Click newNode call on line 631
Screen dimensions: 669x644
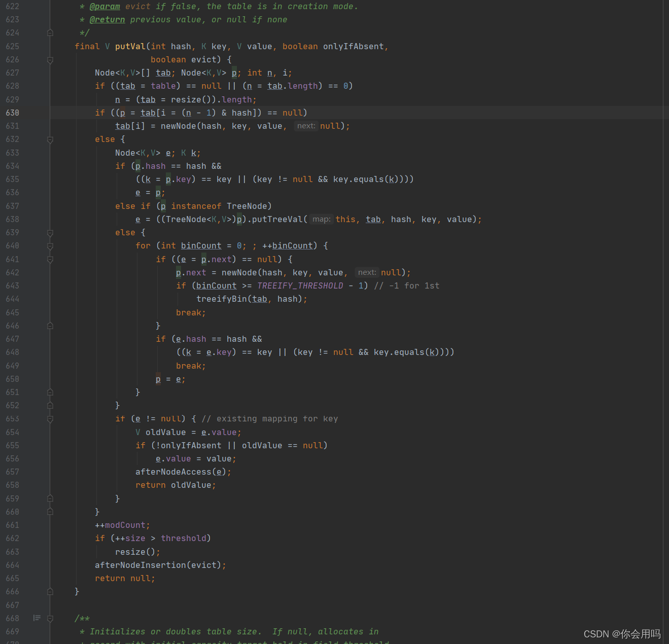pos(179,126)
